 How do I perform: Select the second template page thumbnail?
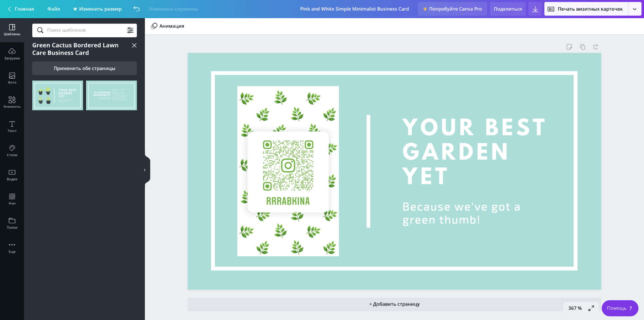[111, 95]
